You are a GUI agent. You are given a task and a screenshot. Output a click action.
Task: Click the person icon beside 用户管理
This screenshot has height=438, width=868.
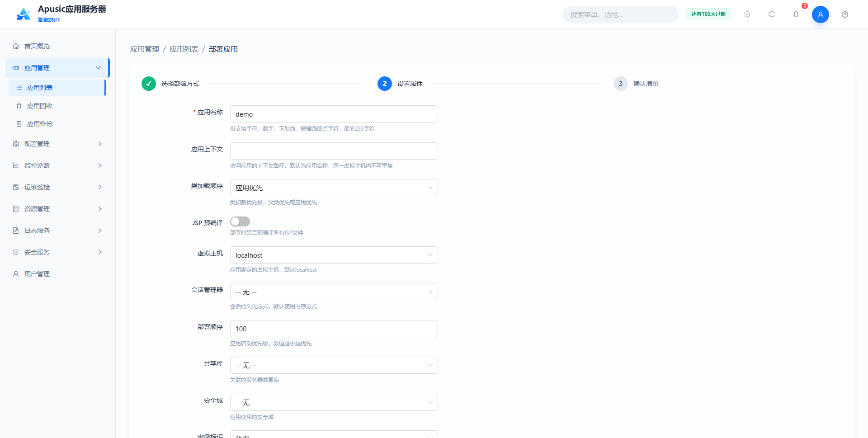tap(16, 274)
